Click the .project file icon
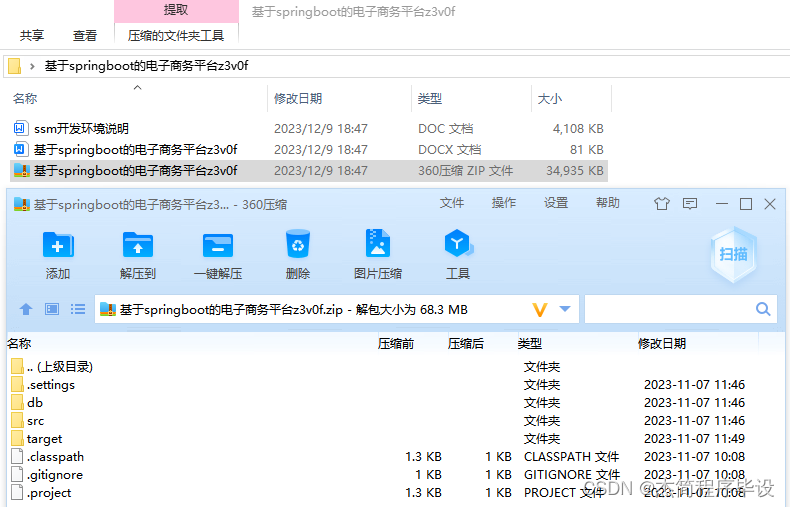Image resolution: width=790 pixels, height=507 pixels. 17,492
